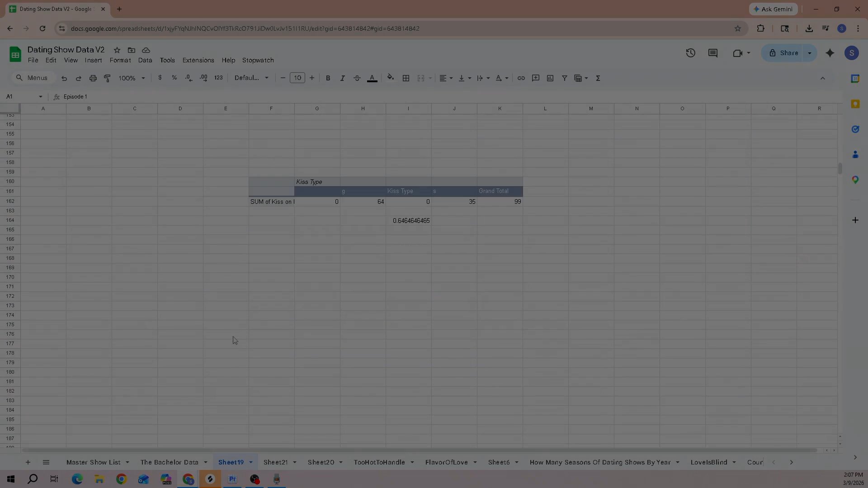The width and height of the screenshot is (868, 488).
Task: Open the Borders tool
Action: (x=406, y=78)
